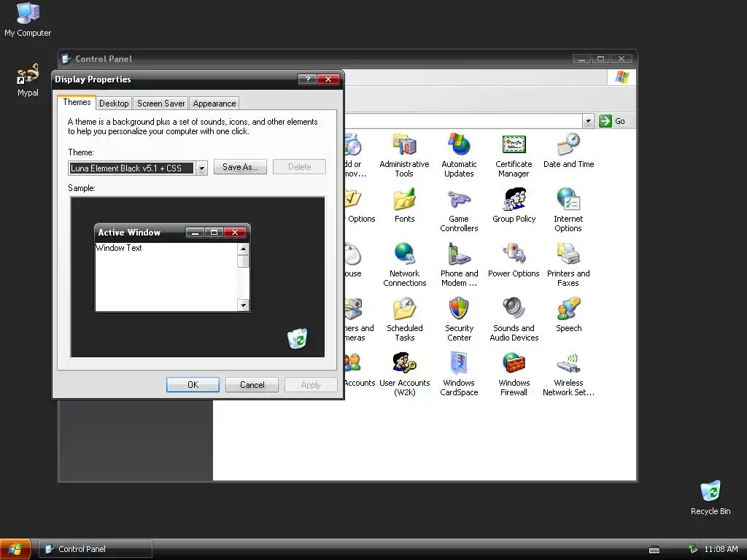This screenshot has width=747, height=560.
Task: Select the Mypal desktop shortcut
Action: (28, 79)
